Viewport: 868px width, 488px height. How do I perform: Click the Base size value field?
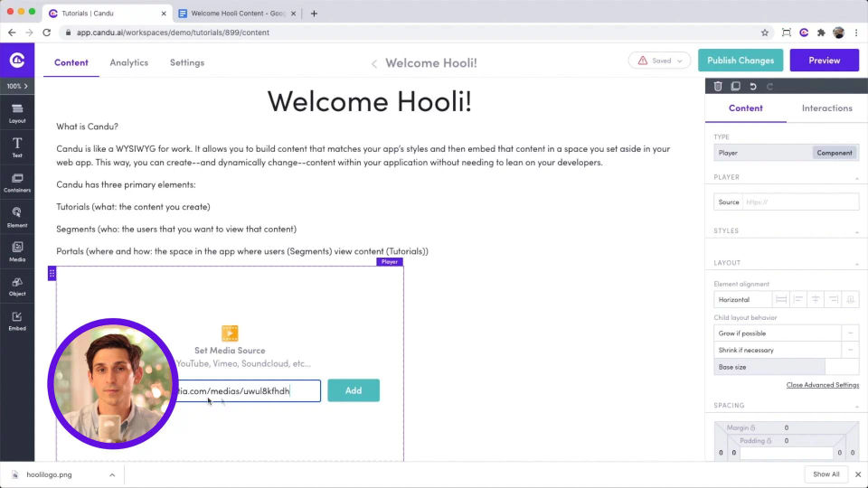[842, 367]
